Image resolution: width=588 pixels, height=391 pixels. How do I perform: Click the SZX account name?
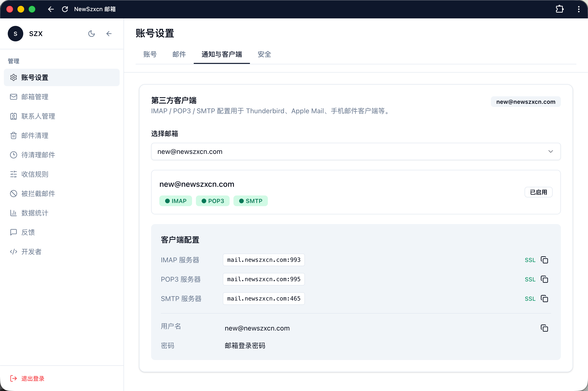pos(36,34)
